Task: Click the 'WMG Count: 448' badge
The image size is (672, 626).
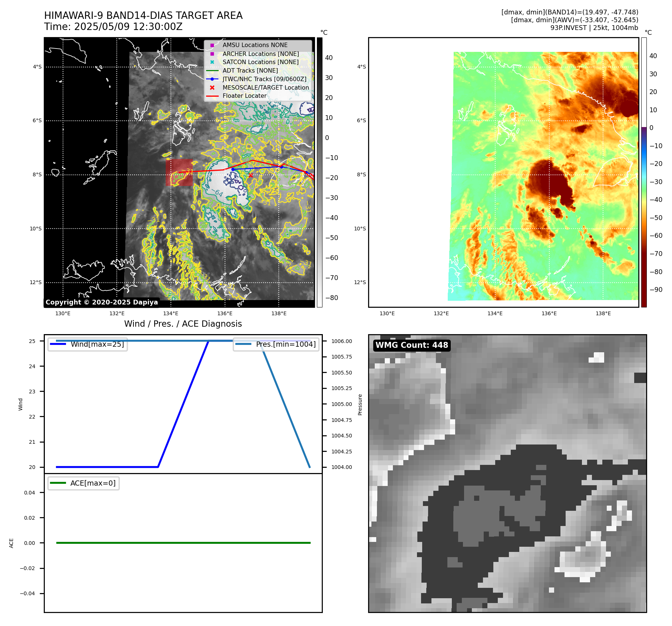Action: [412, 345]
